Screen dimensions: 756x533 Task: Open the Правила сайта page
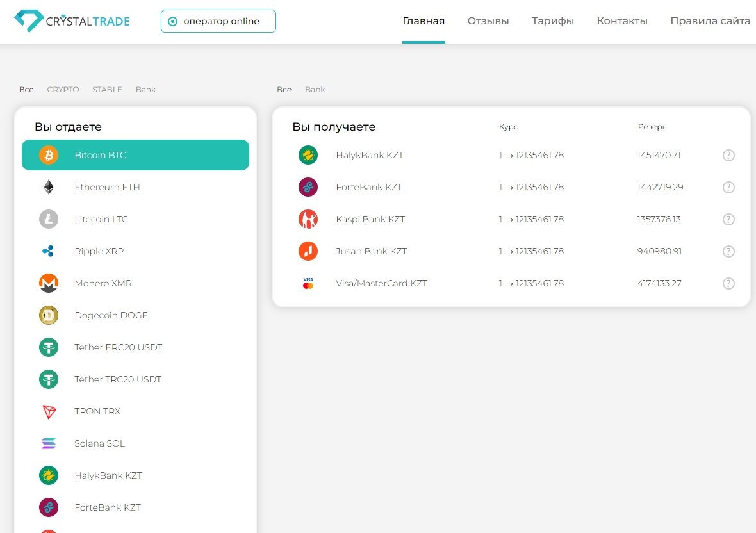[x=711, y=21]
